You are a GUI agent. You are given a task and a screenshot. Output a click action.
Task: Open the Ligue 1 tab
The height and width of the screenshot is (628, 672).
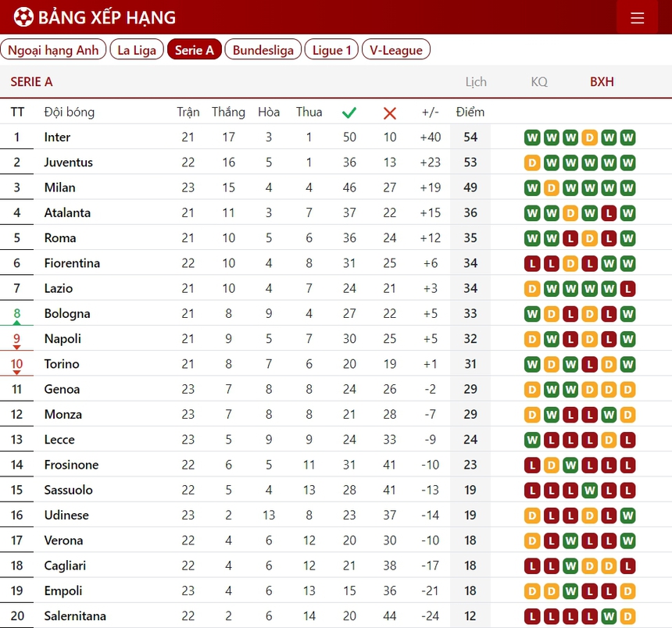[331, 50]
